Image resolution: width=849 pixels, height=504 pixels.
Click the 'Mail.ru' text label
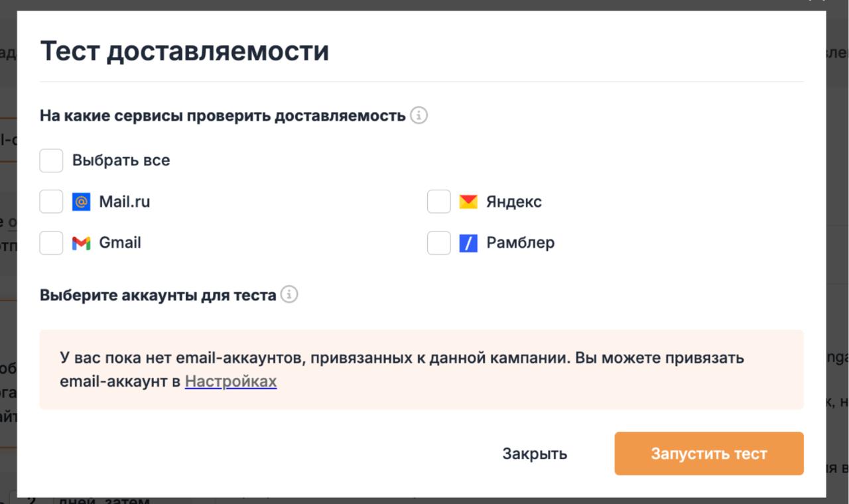pos(125,202)
